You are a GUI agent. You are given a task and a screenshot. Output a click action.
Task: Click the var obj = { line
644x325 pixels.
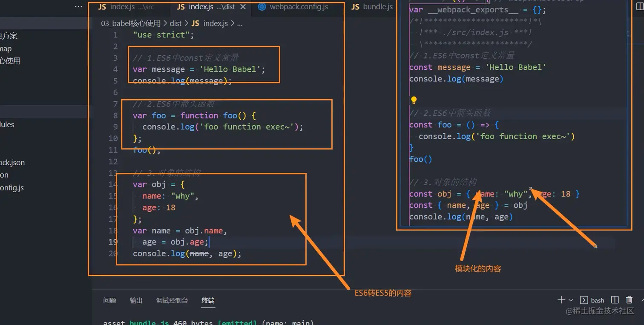pos(159,184)
